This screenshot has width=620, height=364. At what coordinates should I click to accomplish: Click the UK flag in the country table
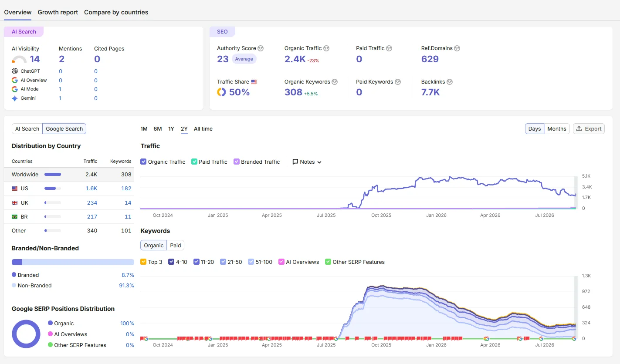pyautogui.click(x=15, y=203)
